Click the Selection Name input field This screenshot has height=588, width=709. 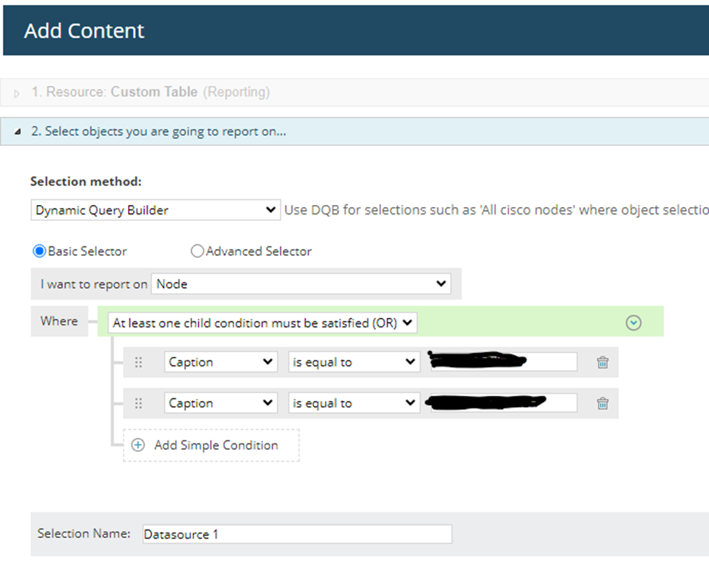[297, 534]
